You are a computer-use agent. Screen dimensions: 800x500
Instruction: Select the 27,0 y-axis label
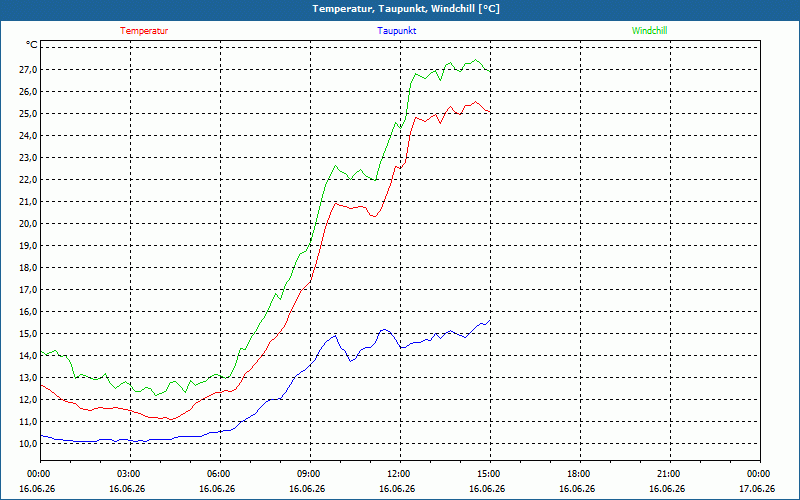point(27,69)
